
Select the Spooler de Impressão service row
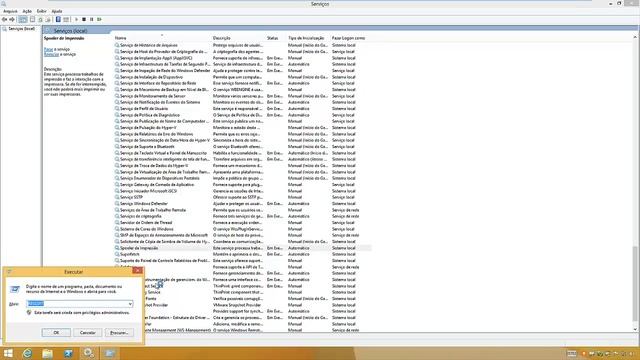tap(242, 248)
